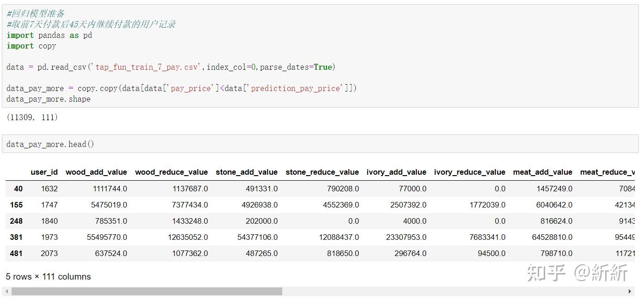Select the stone_reduce_value column header
The height and width of the screenshot is (299, 644).
322,172
